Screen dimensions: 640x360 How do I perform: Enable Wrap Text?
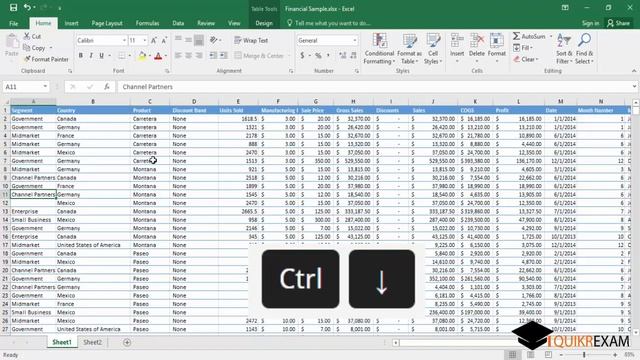[x=251, y=40]
